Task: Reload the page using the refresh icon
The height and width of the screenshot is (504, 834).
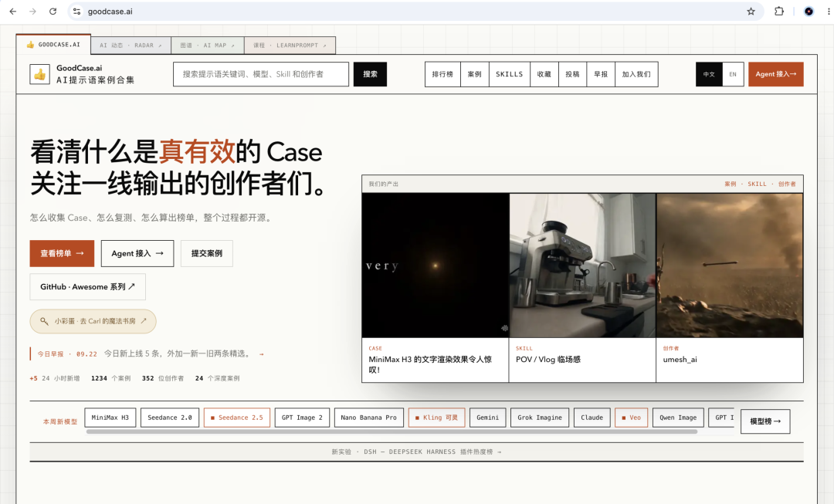Action: 53,11
